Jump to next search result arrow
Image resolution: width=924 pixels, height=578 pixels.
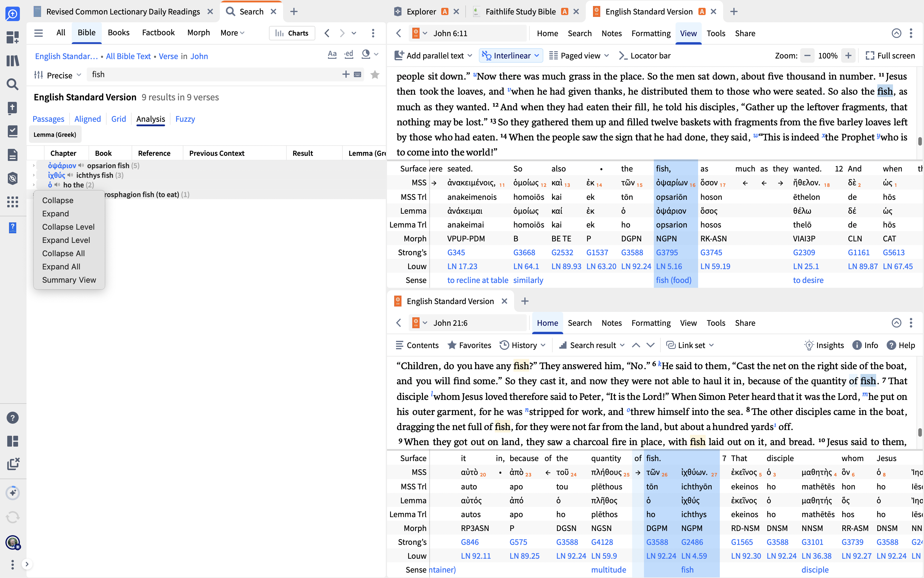click(x=651, y=345)
